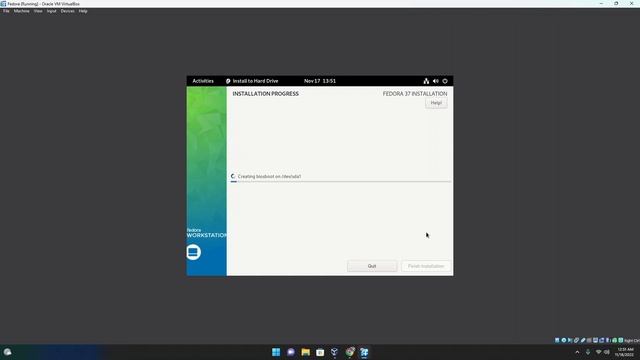Click the spinner beside Creating biosboot

coord(233,176)
